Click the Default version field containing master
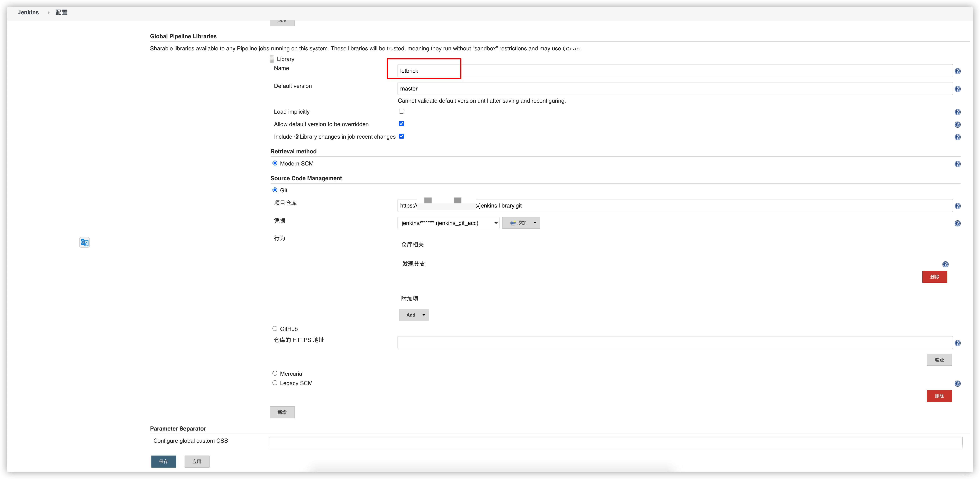The width and height of the screenshot is (980, 479). point(675,89)
